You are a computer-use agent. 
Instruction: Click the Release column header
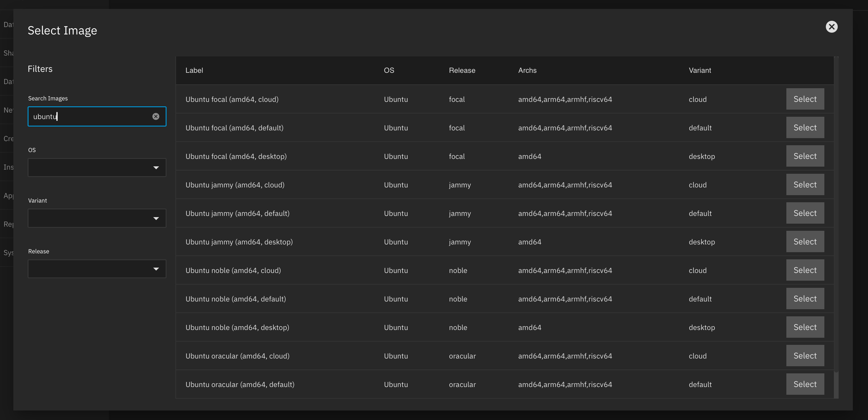pos(462,70)
